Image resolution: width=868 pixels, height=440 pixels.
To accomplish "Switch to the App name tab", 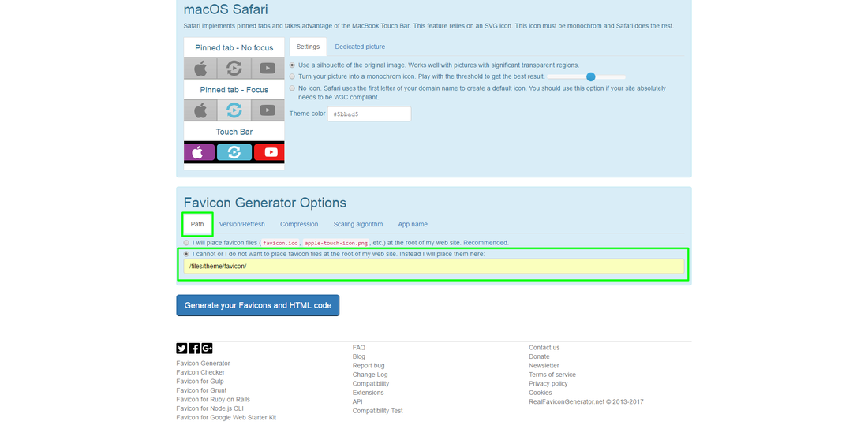I will [413, 224].
